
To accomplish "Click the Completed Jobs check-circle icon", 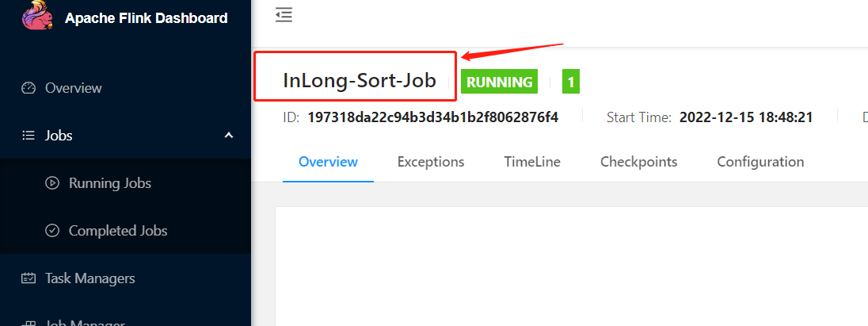I will (52, 231).
